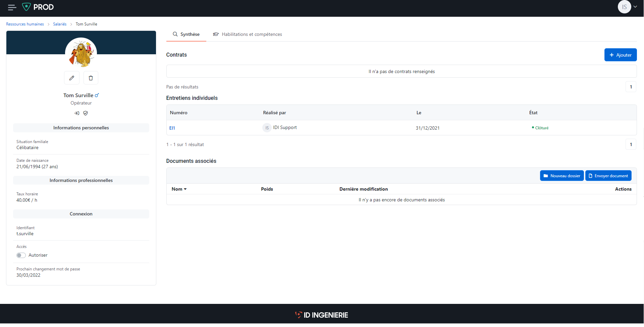The width and height of the screenshot is (644, 327).
Task: Click the Nouveau dossier button
Action: point(561,176)
